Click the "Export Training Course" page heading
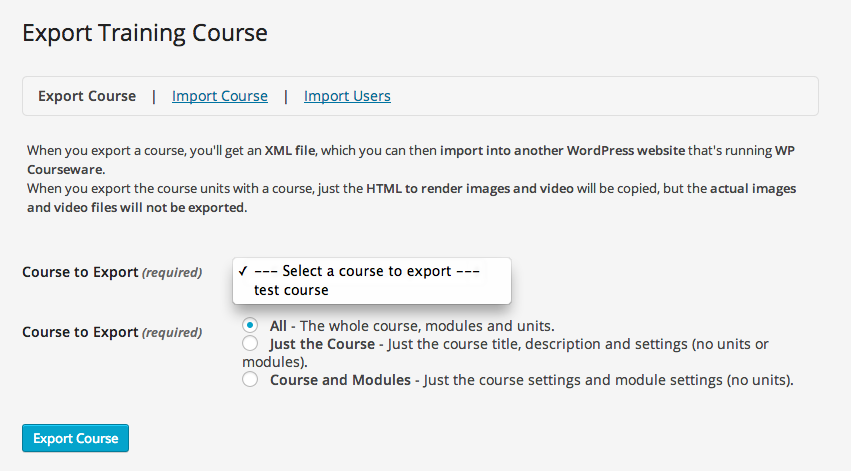The image size is (851, 471). pos(145,33)
